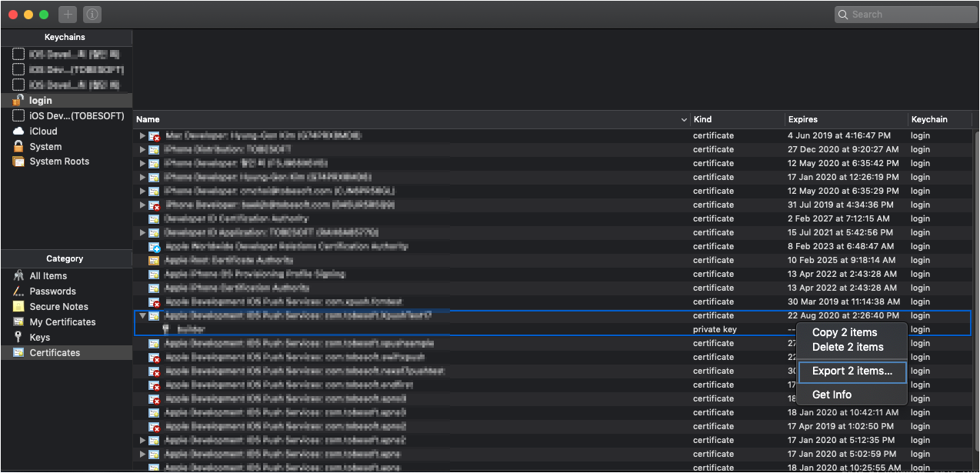This screenshot has width=980, height=473.
Task: Click certificate icon of row expiring 30 Mar 2019
Action: click(x=154, y=301)
